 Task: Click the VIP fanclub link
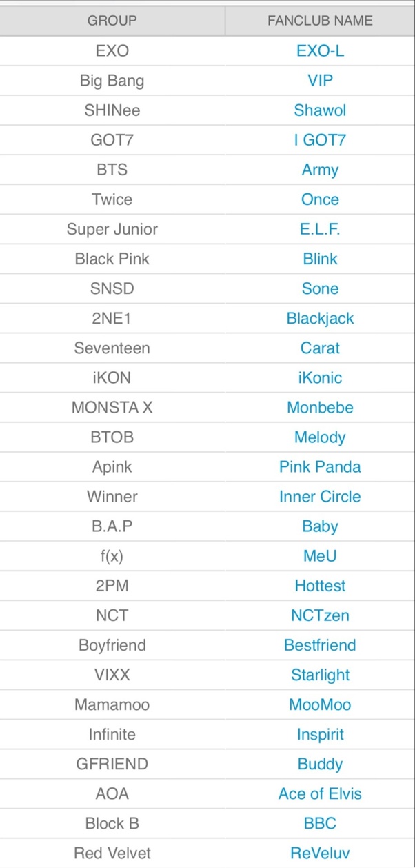[x=320, y=81]
